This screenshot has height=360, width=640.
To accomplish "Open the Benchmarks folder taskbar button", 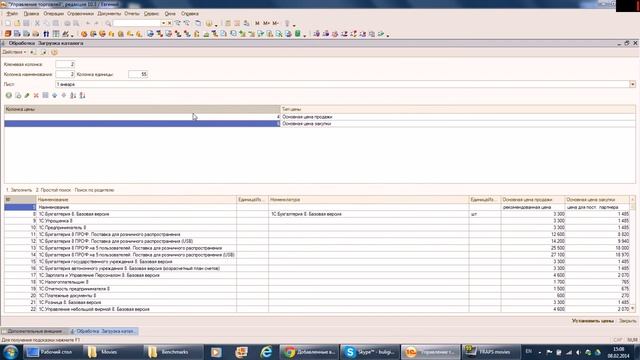I will [x=173, y=352].
